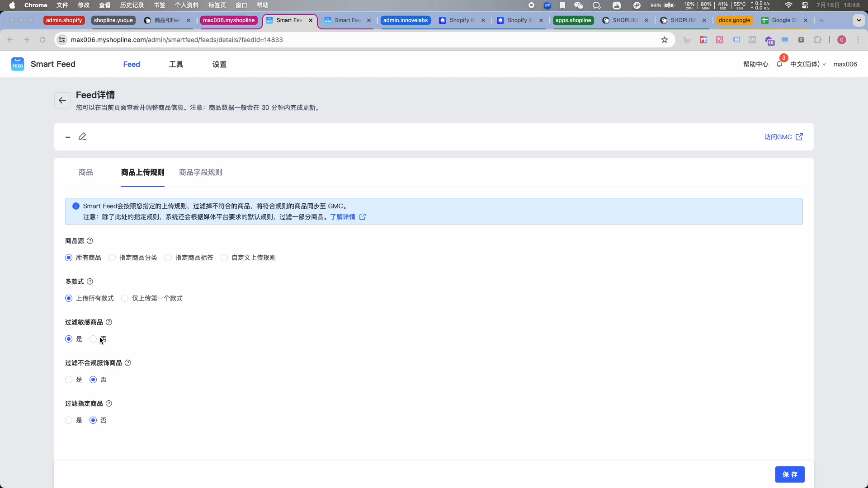This screenshot has height=488, width=868.
Task: Click the help icon next to 多款式
Action: pyautogui.click(x=90, y=282)
